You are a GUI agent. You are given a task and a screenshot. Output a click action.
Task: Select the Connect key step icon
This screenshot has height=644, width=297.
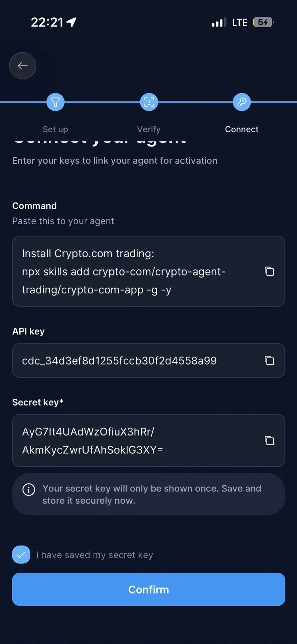(x=242, y=102)
